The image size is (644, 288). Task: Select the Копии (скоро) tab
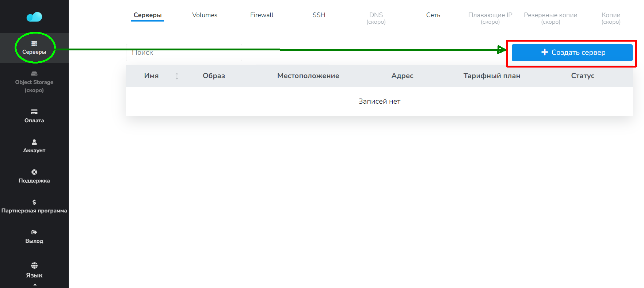tap(611, 18)
